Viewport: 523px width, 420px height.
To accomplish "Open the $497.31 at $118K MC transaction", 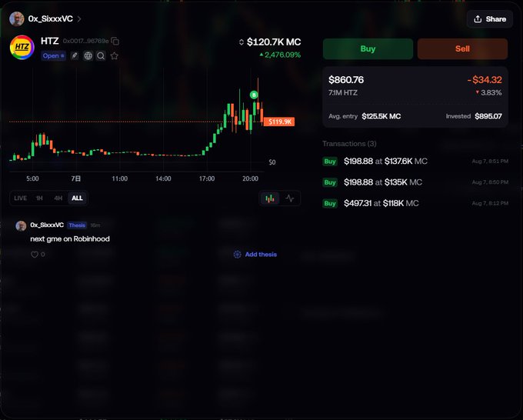I will [x=415, y=203].
